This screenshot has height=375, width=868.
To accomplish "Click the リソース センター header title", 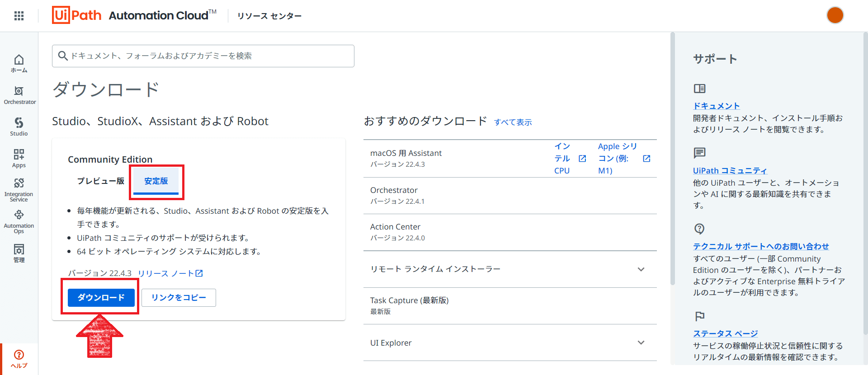I will (269, 16).
